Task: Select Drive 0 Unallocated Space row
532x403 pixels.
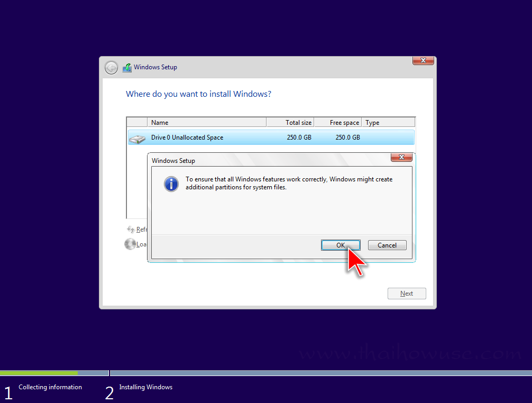Action: click(x=271, y=138)
